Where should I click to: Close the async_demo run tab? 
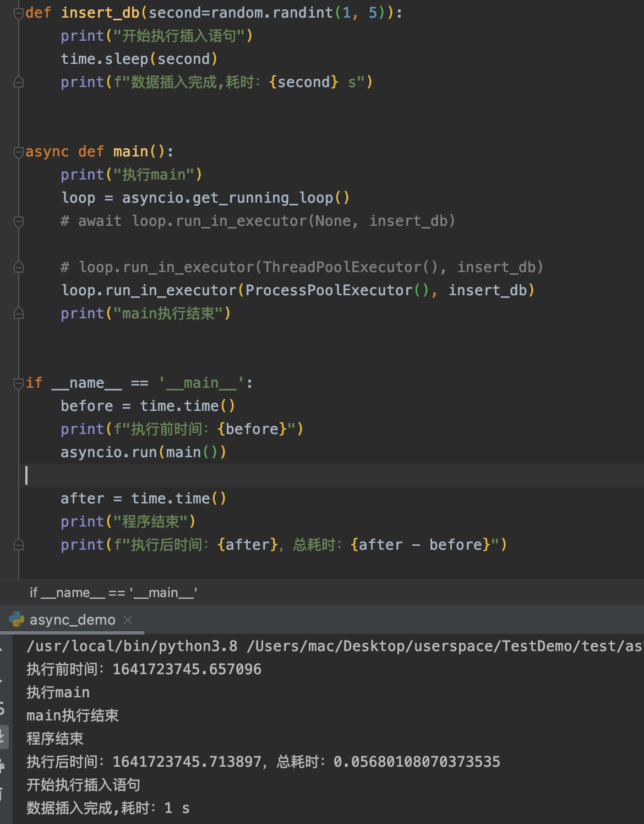[128, 620]
